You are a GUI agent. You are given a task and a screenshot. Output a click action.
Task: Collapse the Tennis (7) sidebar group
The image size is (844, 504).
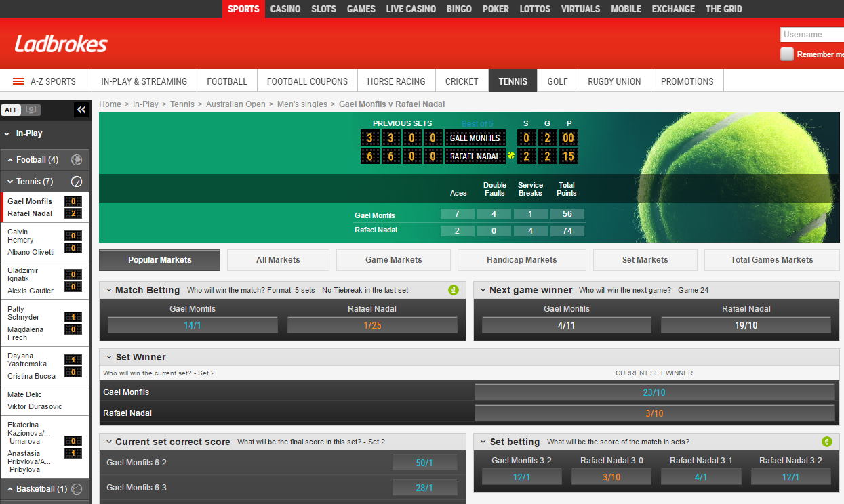pos(11,182)
